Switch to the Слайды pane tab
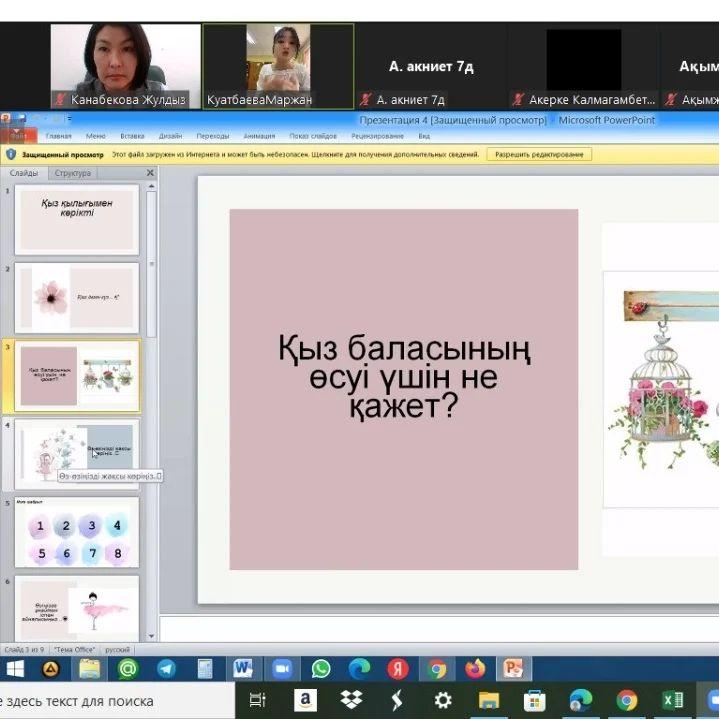The width and height of the screenshot is (719, 719). tap(24, 173)
